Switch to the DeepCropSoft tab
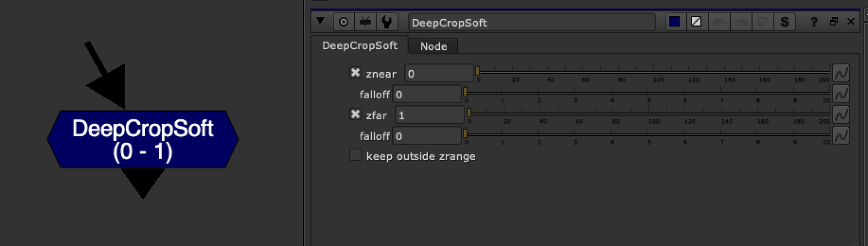The width and height of the screenshot is (868, 246). 360,46
